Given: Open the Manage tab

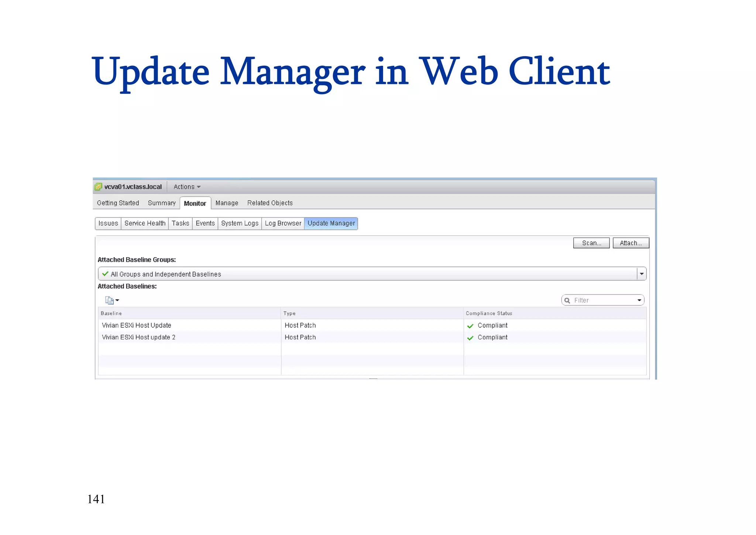Looking at the screenshot, I should [227, 203].
